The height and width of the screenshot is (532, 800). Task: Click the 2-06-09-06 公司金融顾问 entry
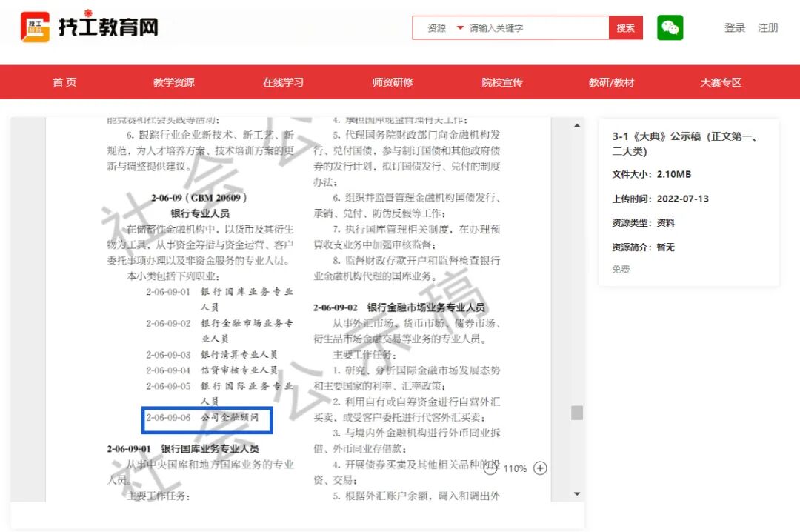[x=202, y=418]
